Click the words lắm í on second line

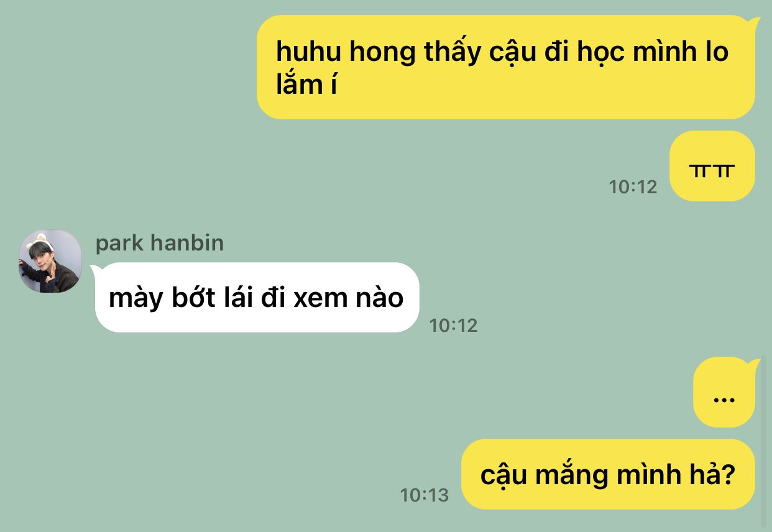pyautogui.click(x=306, y=84)
